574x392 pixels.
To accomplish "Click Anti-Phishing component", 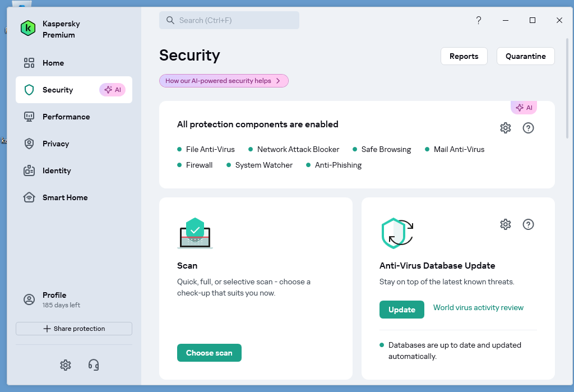I will (334, 165).
